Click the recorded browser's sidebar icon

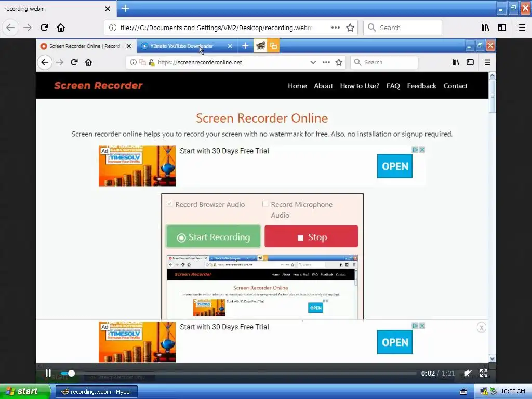(470, 62)
